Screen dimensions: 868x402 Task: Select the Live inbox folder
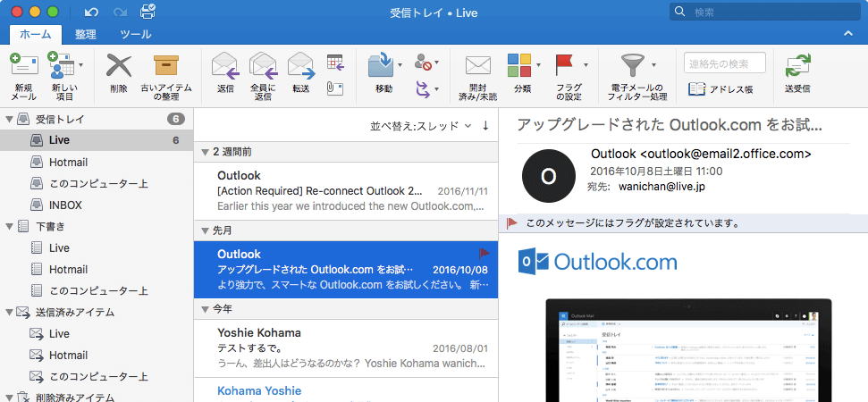(x=97, y=140)
